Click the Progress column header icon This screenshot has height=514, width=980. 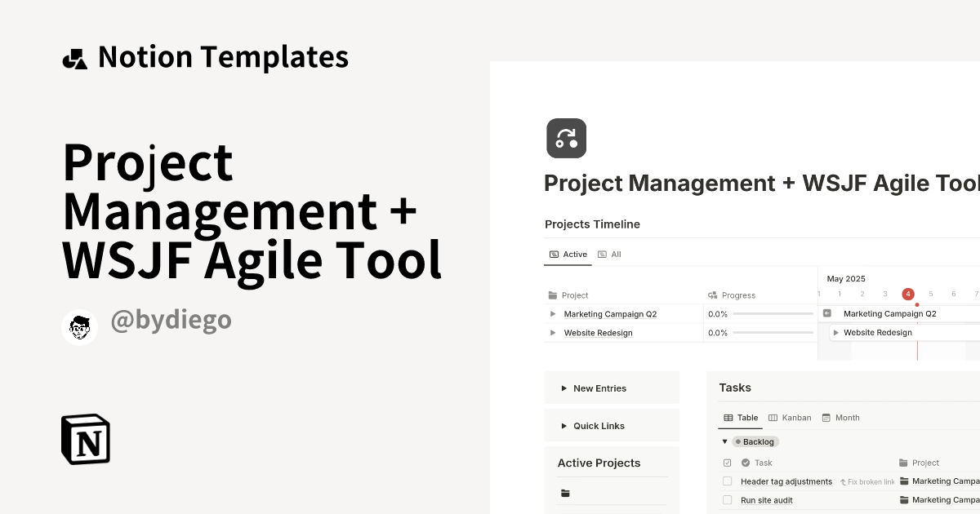[713, 295]
